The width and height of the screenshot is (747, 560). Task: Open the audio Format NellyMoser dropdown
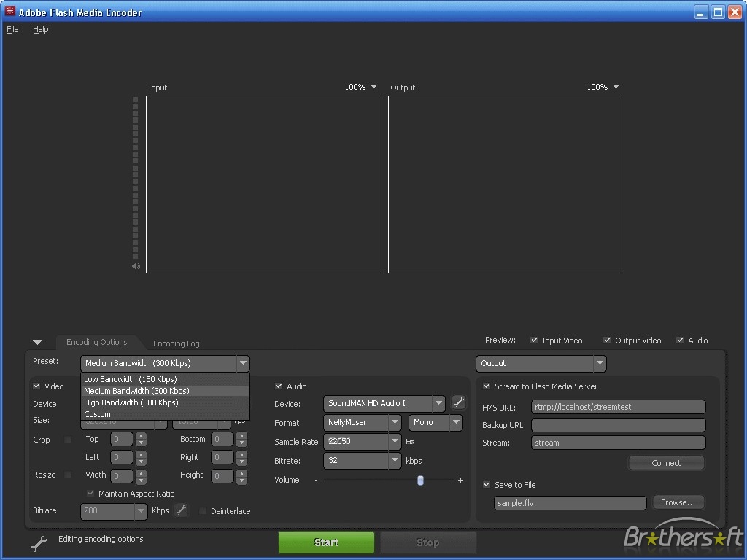coord(362,422)
